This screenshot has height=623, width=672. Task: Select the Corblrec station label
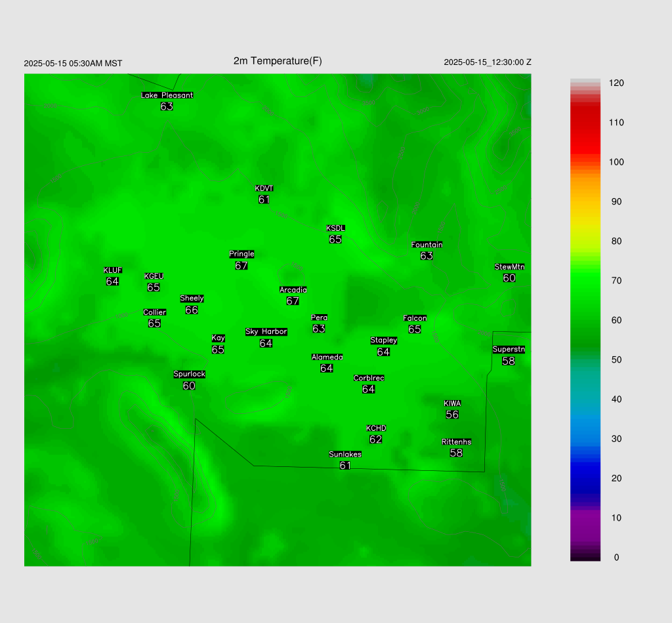369,378
